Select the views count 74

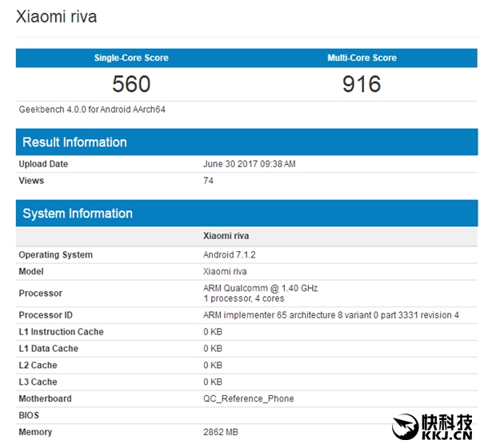(x=208, y=181)
